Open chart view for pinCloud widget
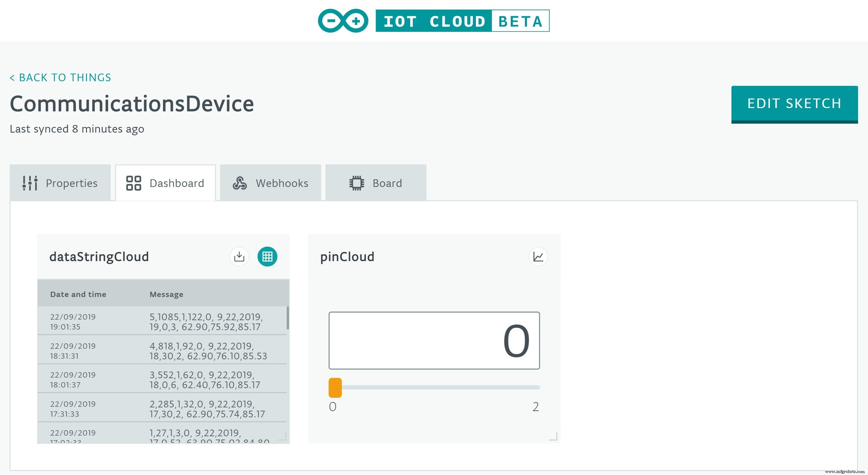 tap(538, 257)
